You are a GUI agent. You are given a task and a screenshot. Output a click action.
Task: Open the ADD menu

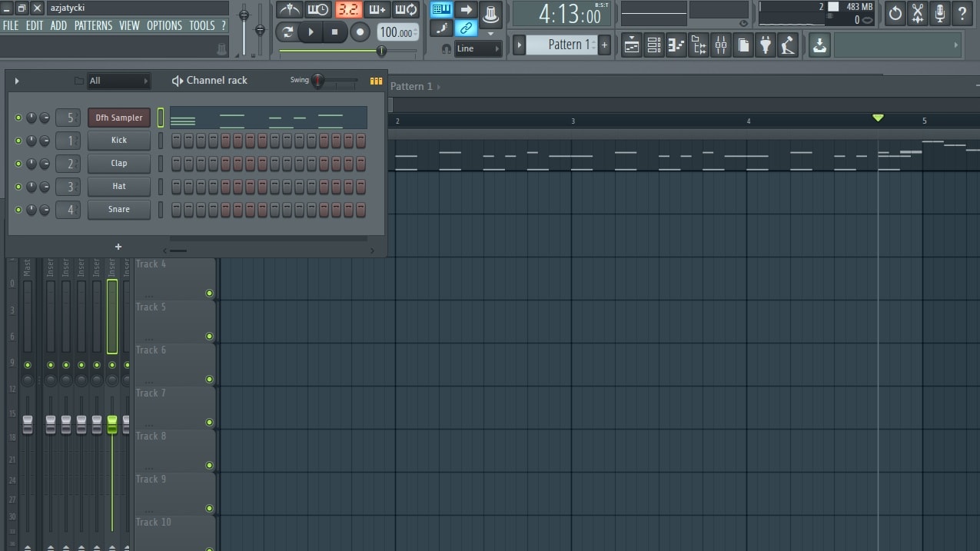tap(58, 25)
